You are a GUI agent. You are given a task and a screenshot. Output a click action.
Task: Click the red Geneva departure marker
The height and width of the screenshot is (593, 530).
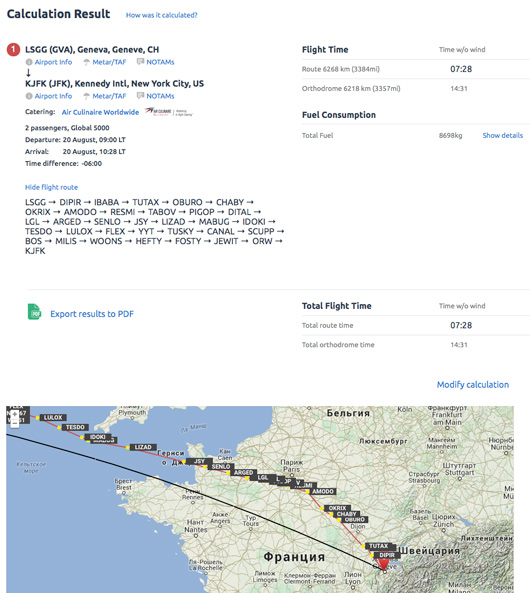(383, 565)
